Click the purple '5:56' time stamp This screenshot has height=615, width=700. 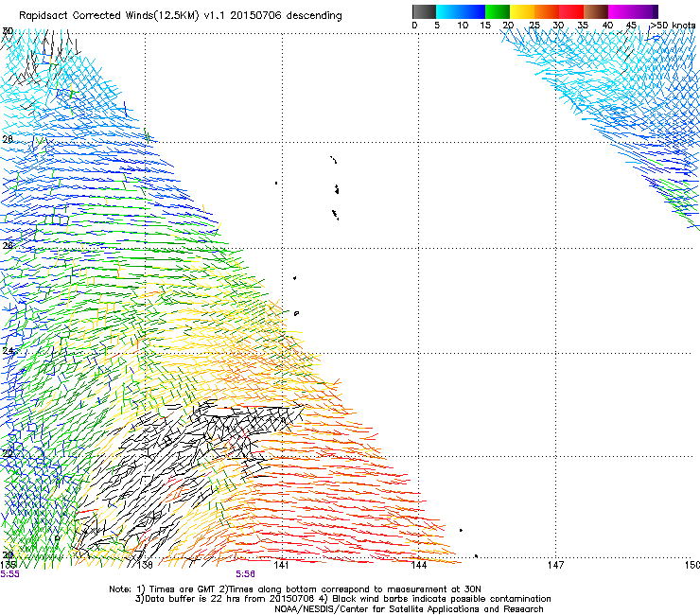pos(246,574)
